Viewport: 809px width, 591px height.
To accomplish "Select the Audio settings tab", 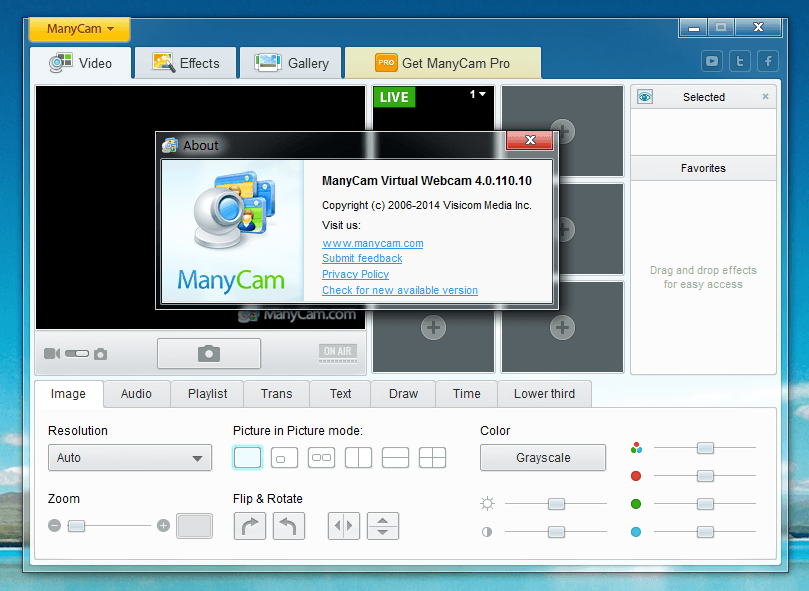I will coord(136,394).
